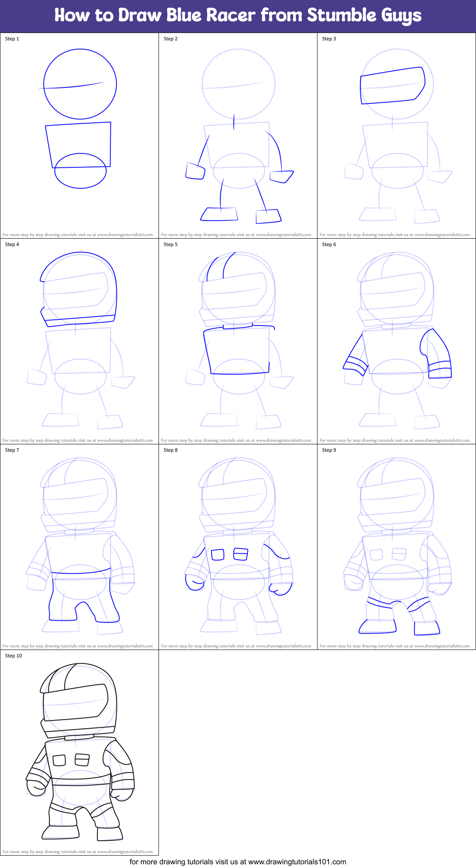
Task: Click the "Step 1" label
Action: point(12,39)
